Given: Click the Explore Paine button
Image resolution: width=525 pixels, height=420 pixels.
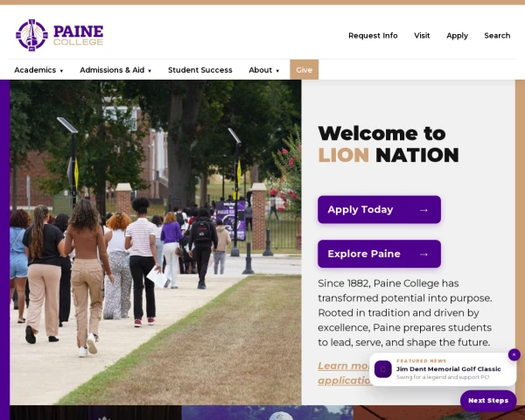Looking at the screenshot, I should click(379, 254).
